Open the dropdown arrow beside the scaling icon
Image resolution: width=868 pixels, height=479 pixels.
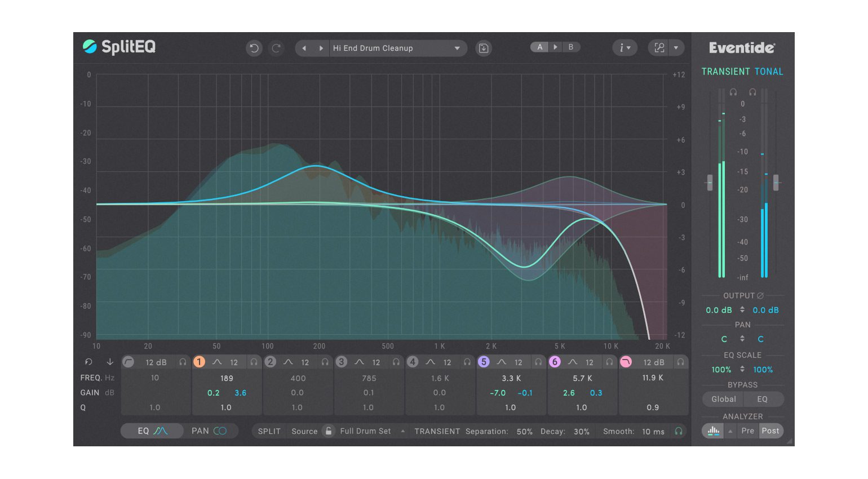pos(676,48)
